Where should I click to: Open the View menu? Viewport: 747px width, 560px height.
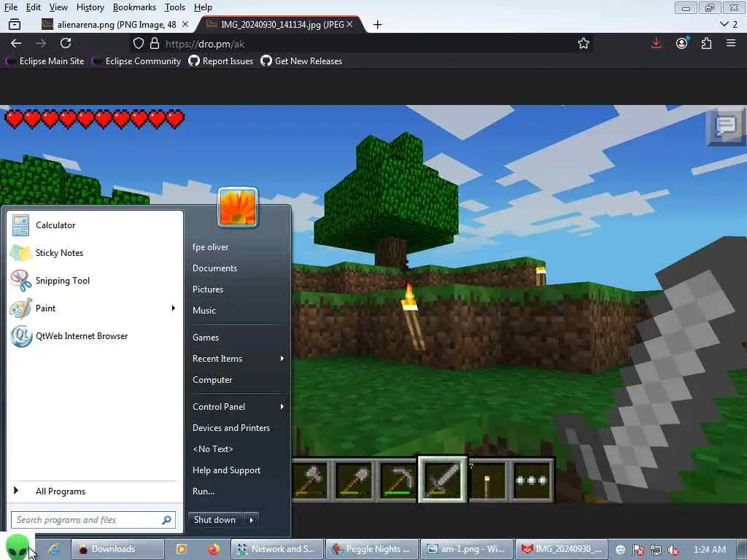click(x=58, y=7)
